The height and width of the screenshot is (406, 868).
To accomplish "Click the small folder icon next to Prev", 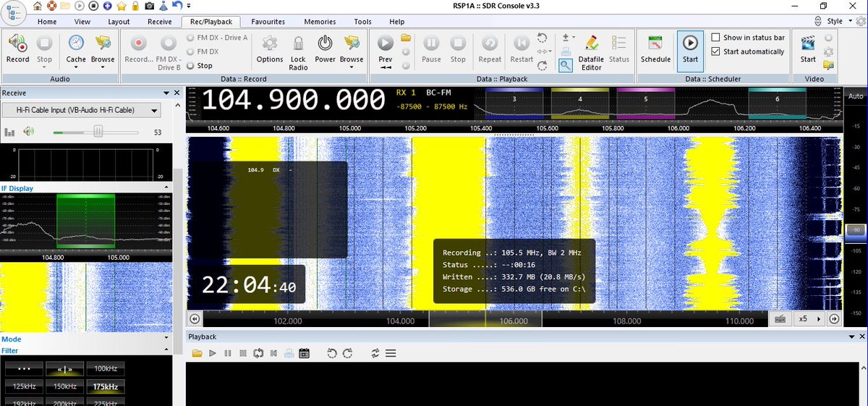I will pyautogui.click(x=406, y=37).
